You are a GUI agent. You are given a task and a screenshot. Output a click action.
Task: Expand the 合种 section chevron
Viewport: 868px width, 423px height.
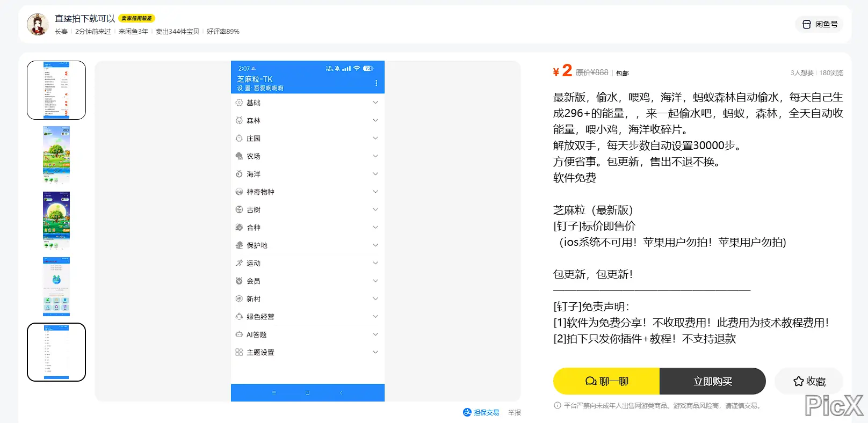click(x=375, y=227)
